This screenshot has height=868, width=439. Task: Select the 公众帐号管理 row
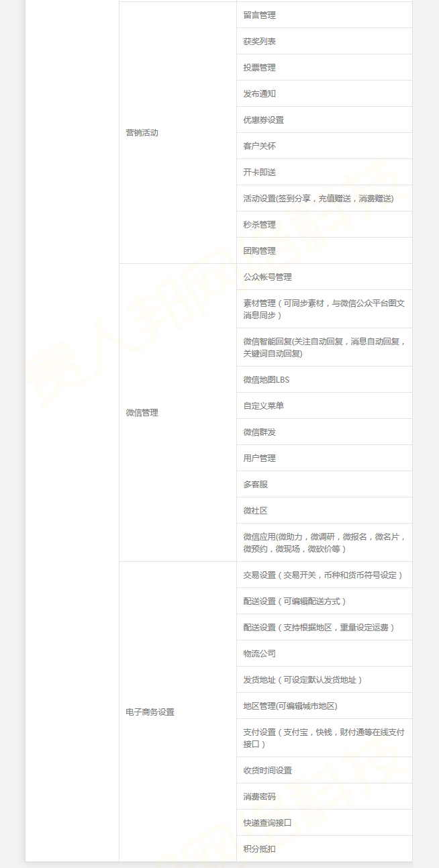[x=324, y=277]
